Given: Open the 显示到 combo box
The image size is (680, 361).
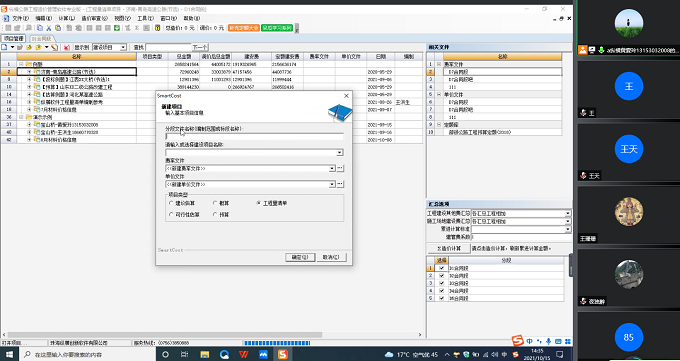Looking at the screenshot, I should 110,47.
